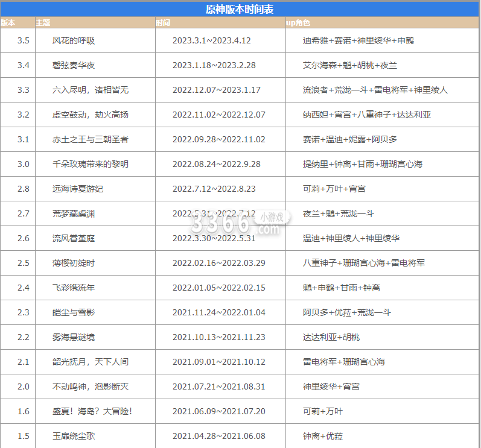This screenshot has width=481, height=448.
Task: Select theme 远海诗夏游纪
Action: tap(78, 189)
